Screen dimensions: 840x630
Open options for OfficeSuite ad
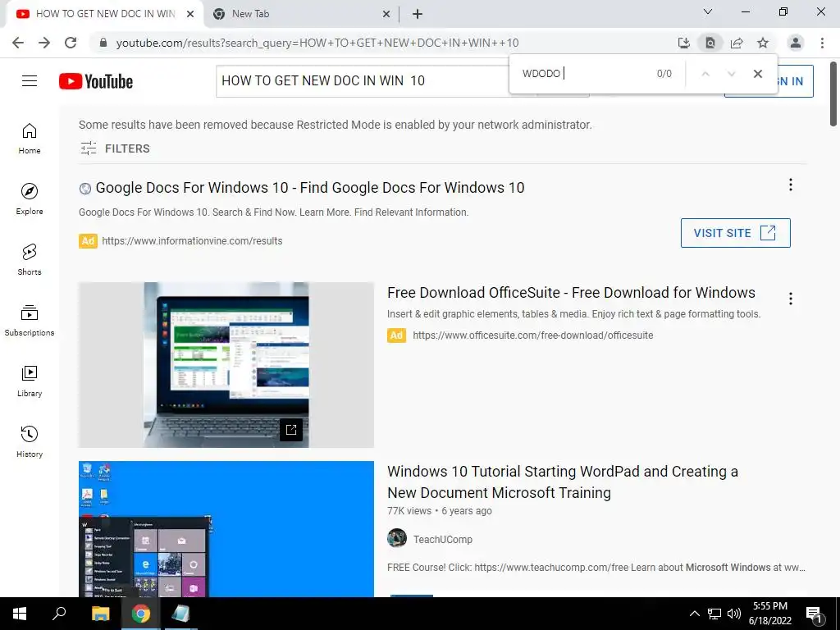791,299
